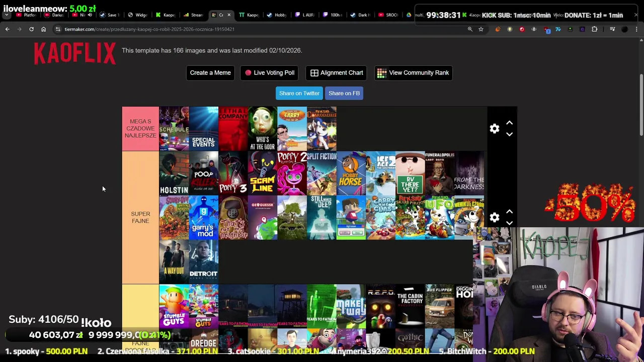Click the browser back arrow
The height and width of the screenshot is (362, 644).
(7, 29)
